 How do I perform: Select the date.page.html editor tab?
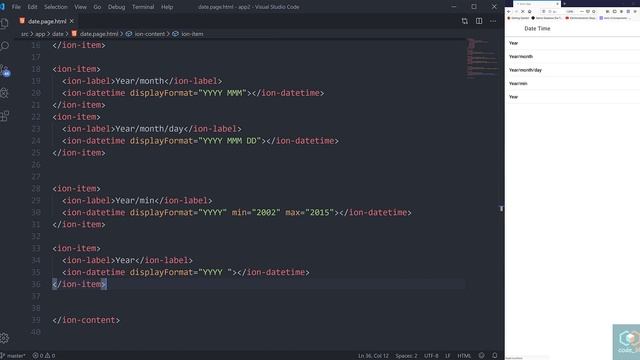pyautogui.click(x=47, y=21)
